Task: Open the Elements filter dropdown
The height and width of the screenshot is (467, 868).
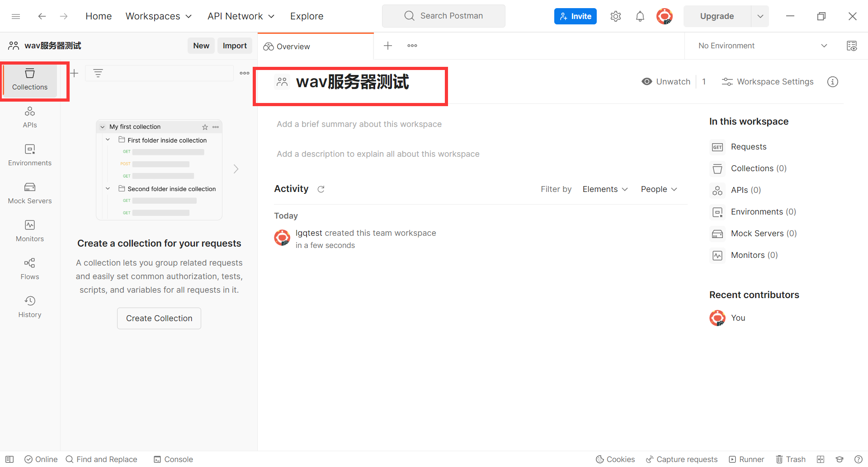Action: tap(605, 189)
